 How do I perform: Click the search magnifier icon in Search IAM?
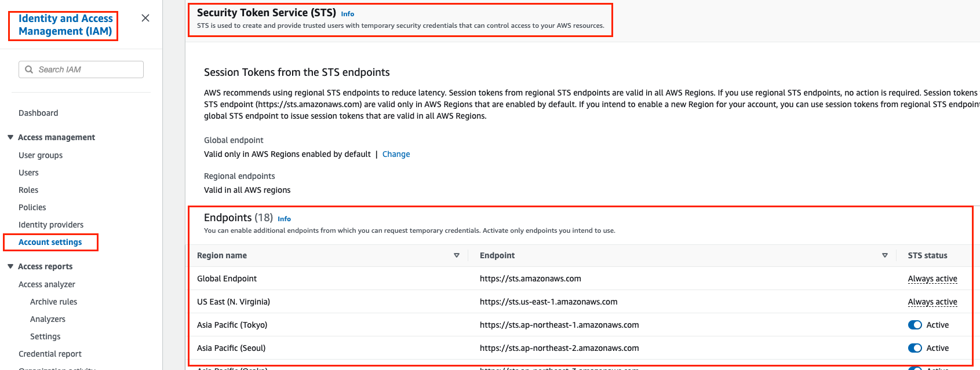coord(29,69)
